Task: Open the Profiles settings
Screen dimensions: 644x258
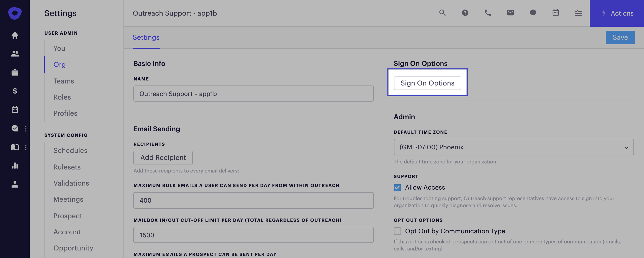Action: click(x=65, y=113)
